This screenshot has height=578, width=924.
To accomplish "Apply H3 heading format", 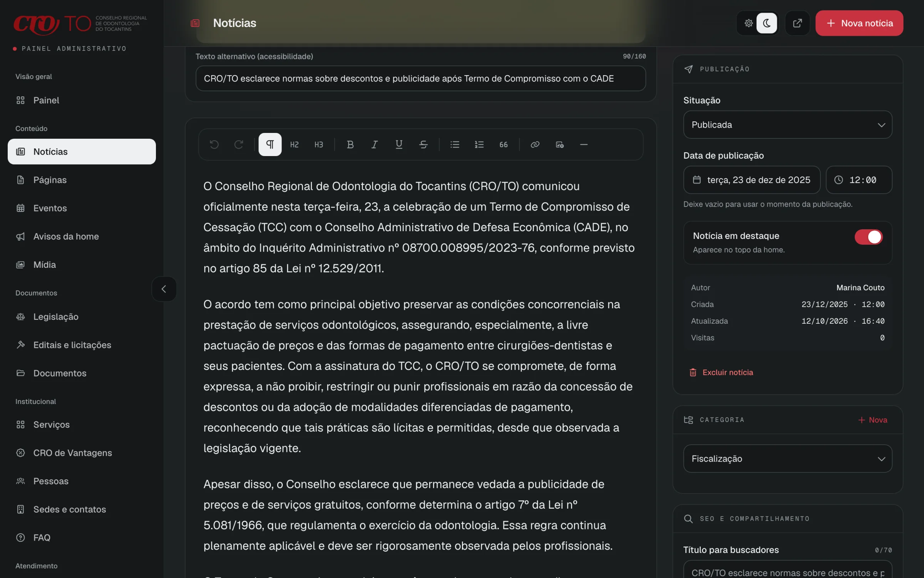I will coord(319,144).
